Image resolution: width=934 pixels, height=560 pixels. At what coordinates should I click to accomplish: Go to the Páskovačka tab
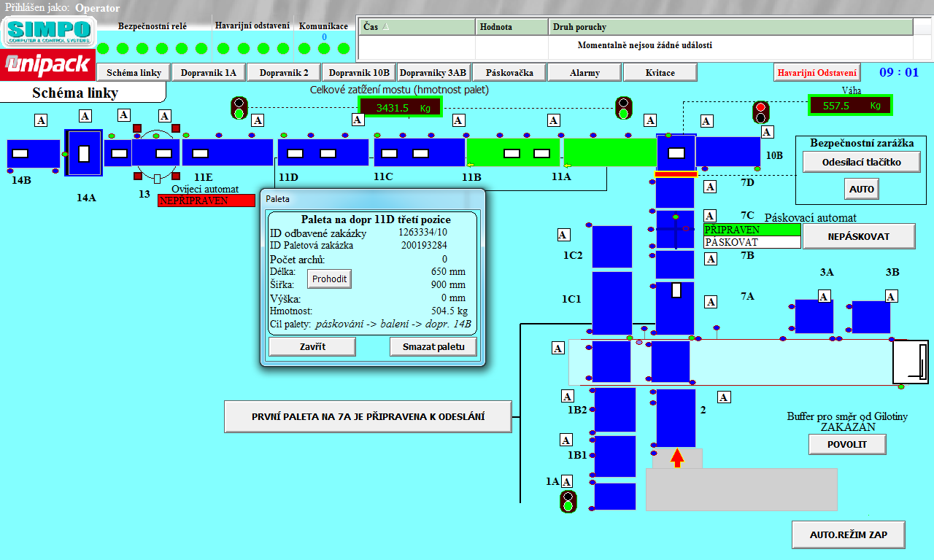click(x=509, y=72)
